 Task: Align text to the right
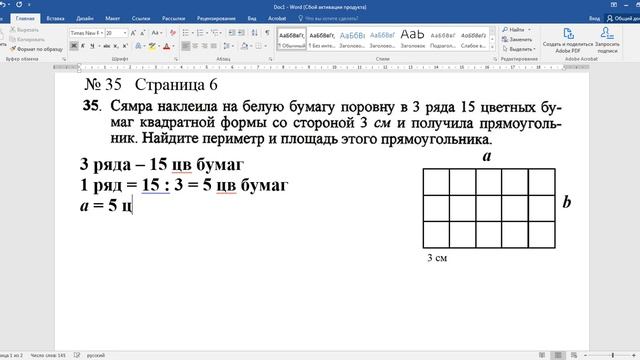(204, 46)
